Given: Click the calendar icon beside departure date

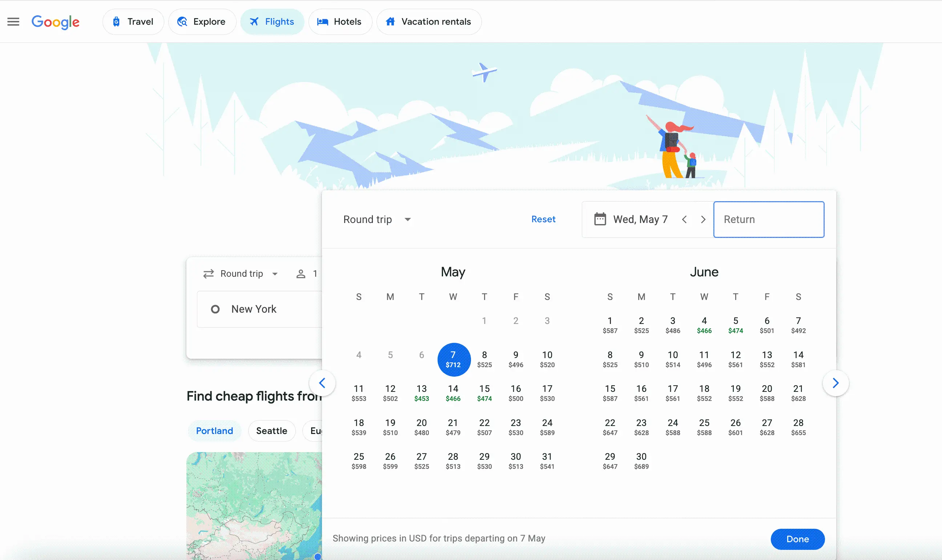Looking at the screenshot, I should coord(600,219).
